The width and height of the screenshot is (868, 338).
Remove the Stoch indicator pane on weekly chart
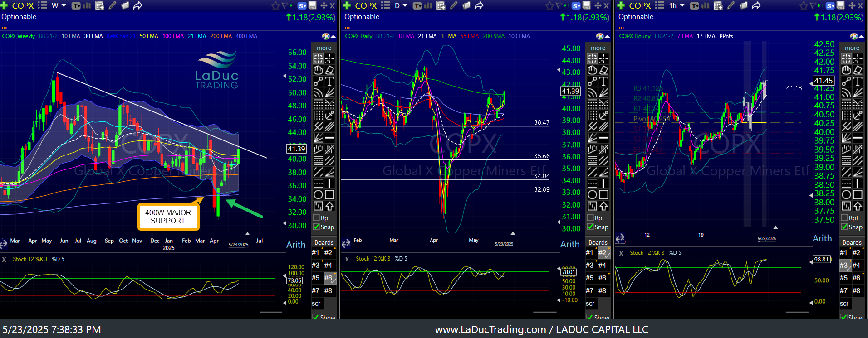point(4,259)
